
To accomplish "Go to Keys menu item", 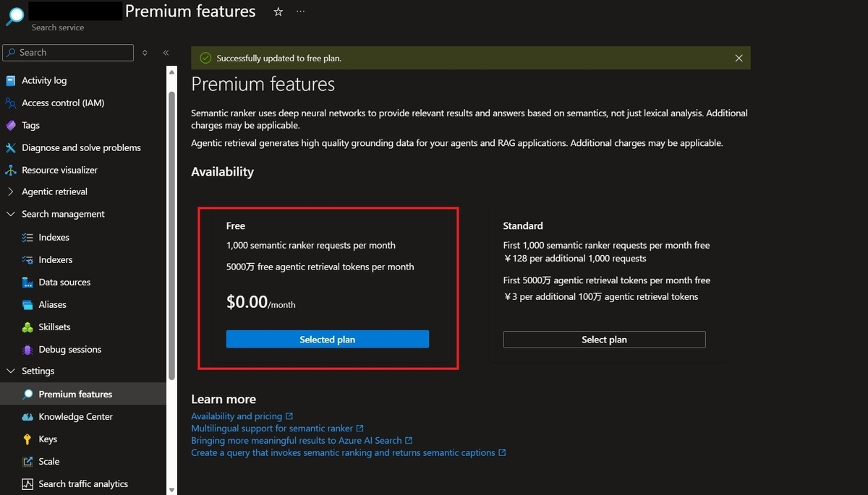I will point(48,439).
